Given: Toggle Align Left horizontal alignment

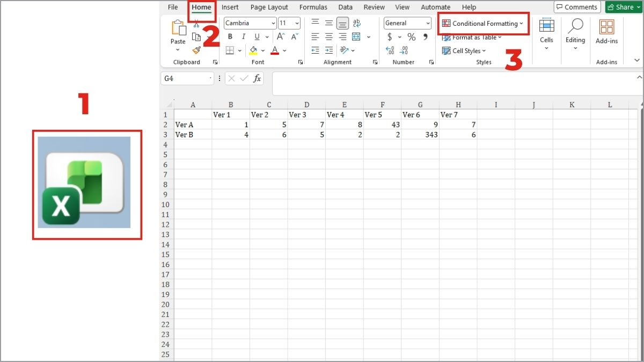Looking at the screenshot, I should [316, 37].
